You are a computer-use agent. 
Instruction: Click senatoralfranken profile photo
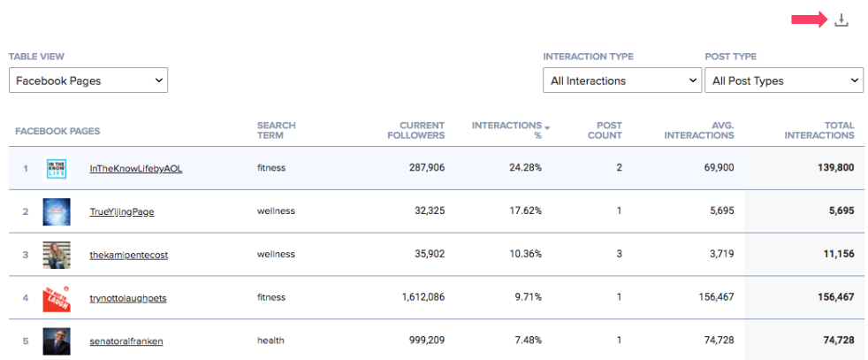[x=57, y=341]
